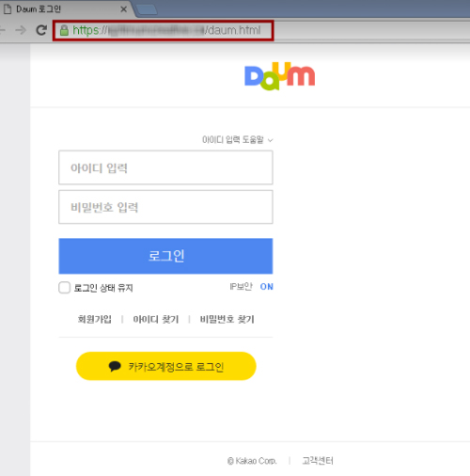Click the browser reload icon
Image resolution: width=470 pixels, height=476 pixels.
point(41,30)
